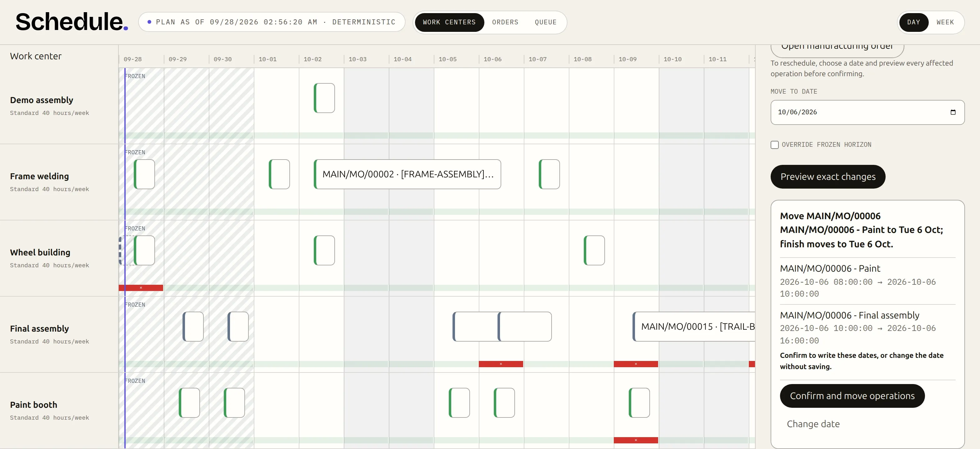Click the Paint booth block on 09-29
This screenshot has width=980, height=449.
click(x=189, y=402)
